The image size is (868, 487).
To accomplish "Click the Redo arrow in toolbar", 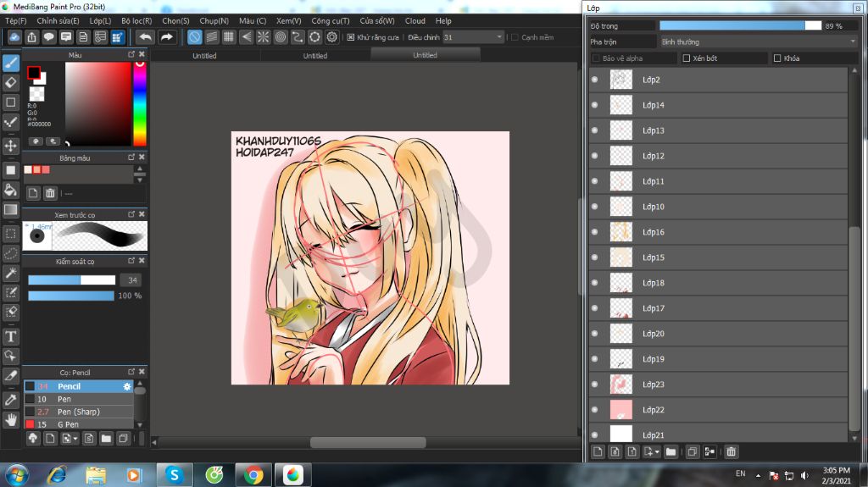I will [x=166, y=37].
